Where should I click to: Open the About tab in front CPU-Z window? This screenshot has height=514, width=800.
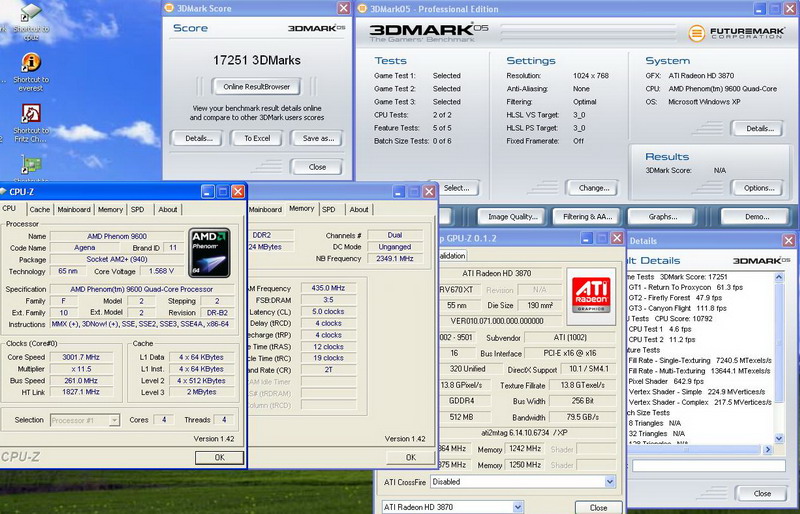tap(167, 209)
